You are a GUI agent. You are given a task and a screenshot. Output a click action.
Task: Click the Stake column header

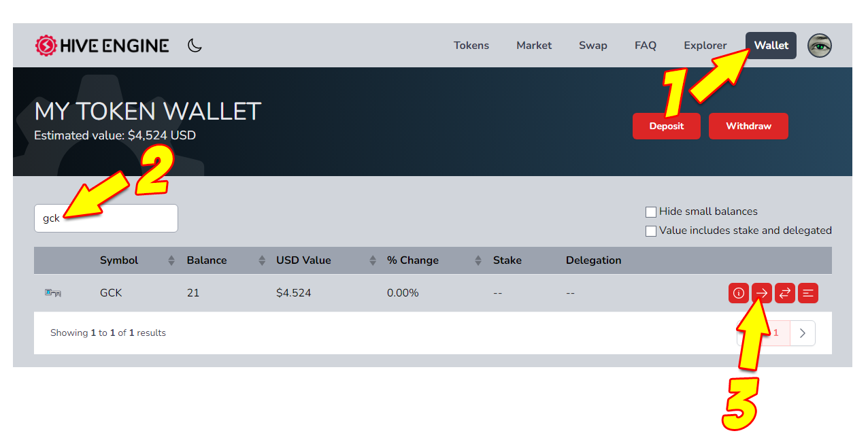pos(507,260)
